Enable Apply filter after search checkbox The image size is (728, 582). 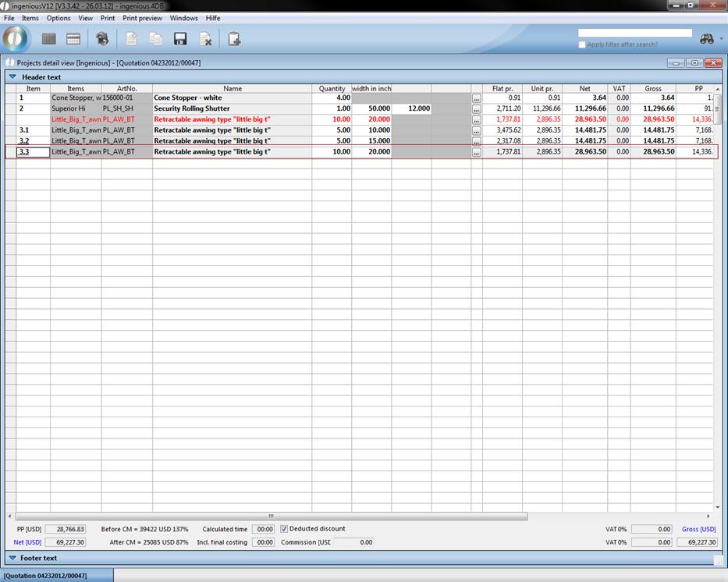582,44
